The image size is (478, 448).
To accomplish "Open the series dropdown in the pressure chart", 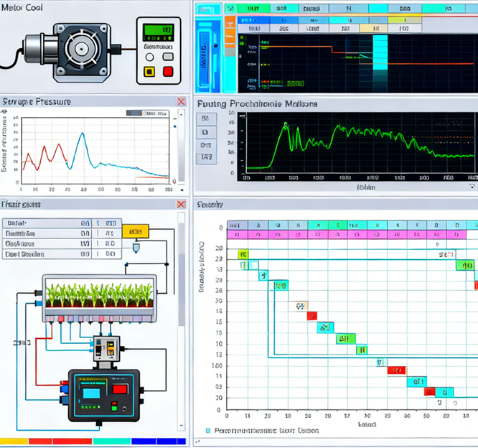I will coord(147,113).
